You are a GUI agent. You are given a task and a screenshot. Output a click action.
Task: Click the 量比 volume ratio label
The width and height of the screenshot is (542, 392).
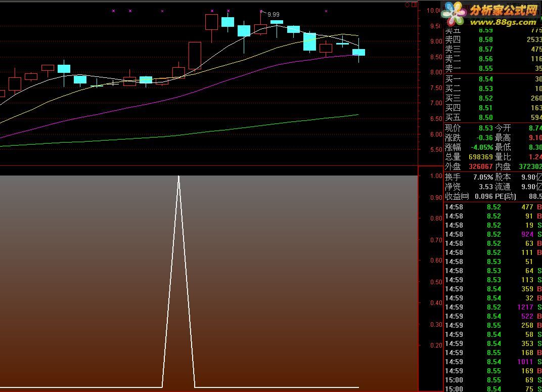(x=503, y=157)
